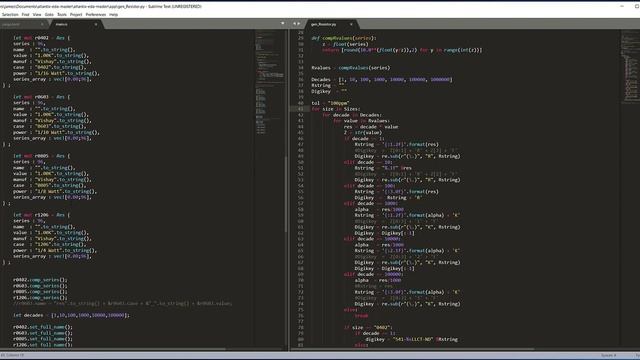Maximize the Sublime Text window
This screenshot has width=640, height=360.
[637, 6]
